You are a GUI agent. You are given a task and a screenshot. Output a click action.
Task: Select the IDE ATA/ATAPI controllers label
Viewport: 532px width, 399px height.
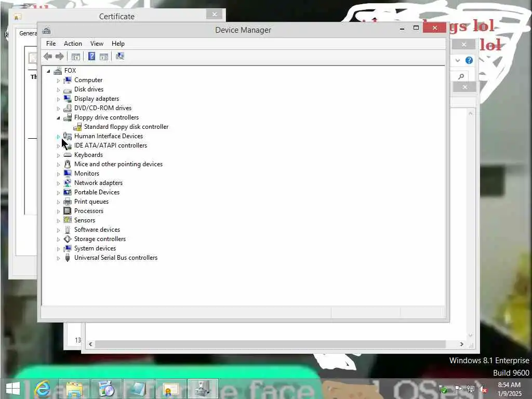point(111,145)
